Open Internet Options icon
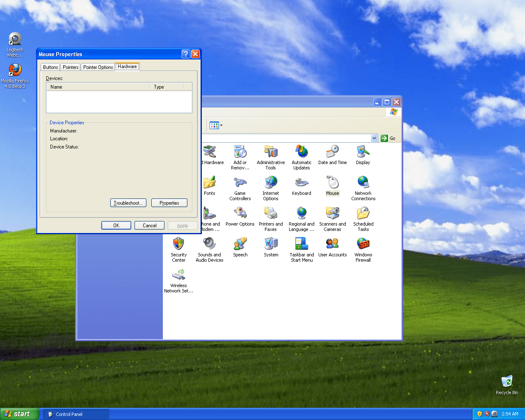The width and height of the screenshot is (525, 420). [x=271, y=188]
